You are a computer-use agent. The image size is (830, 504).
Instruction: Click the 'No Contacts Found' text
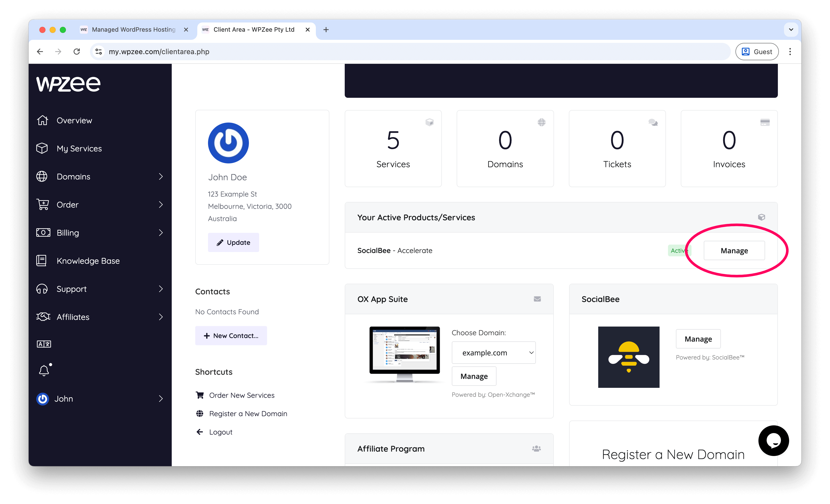[227, 312]
